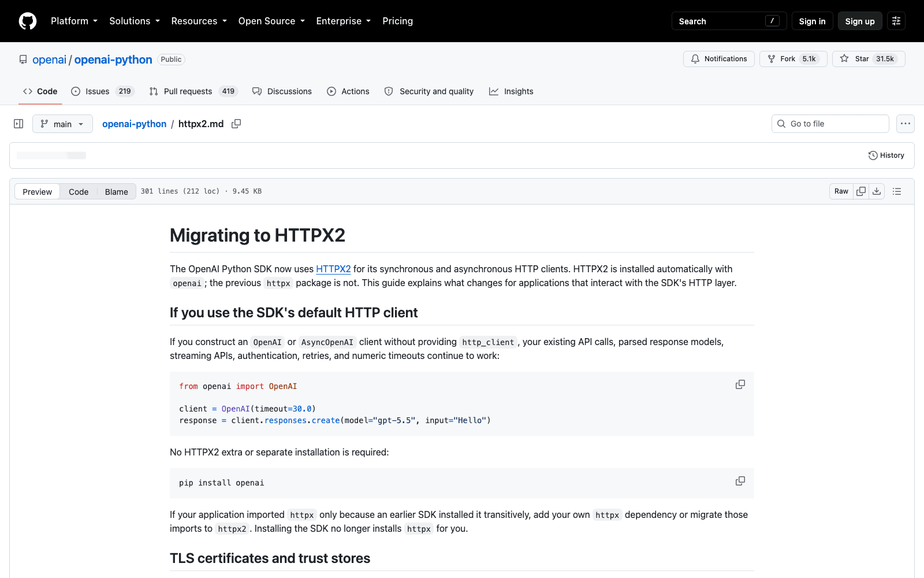Viewport: 924px width, 578px height.
Task: Select the Code view mode
Action: [x=79, y=192]
